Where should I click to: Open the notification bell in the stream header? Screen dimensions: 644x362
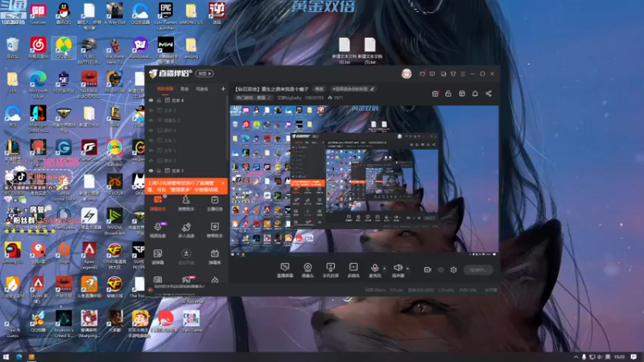pyautogui.click(x=475, y=93)
